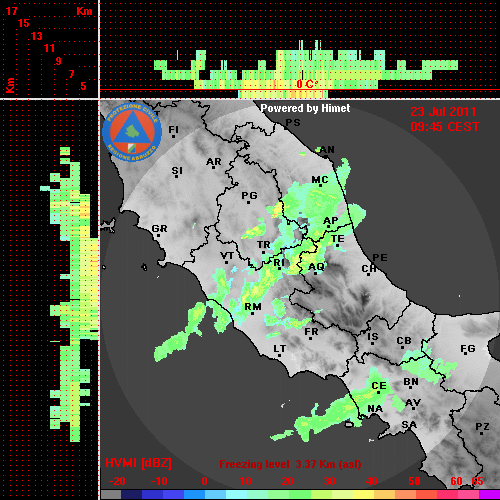Click the '11' km height label
500x500 pixels.
[49, 48]
